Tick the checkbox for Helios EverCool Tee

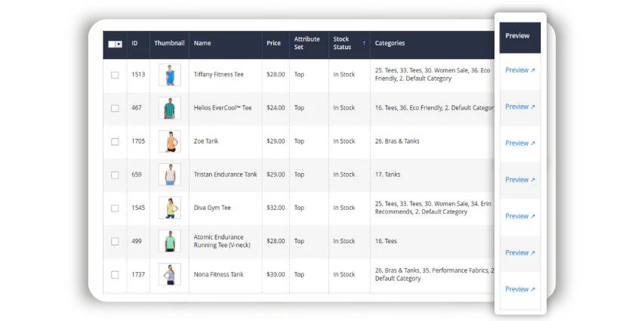tap(115, 109)
